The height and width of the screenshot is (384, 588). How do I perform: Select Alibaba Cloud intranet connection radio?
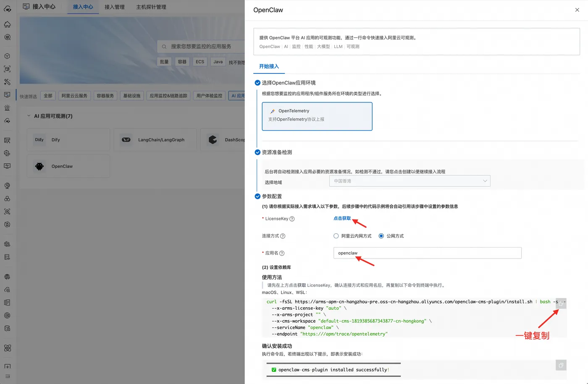336,236
